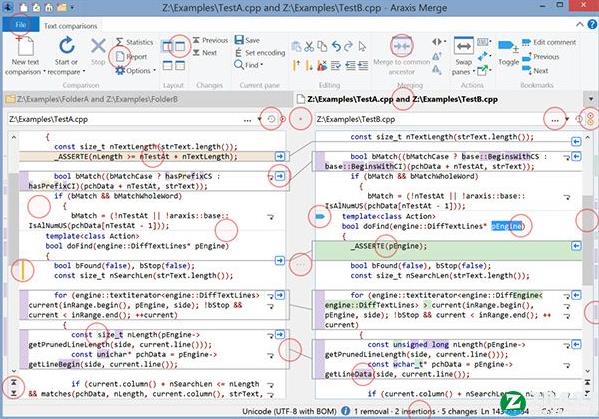
Task: Open the quick access toolbar dropdown
Action: point(72,7)
